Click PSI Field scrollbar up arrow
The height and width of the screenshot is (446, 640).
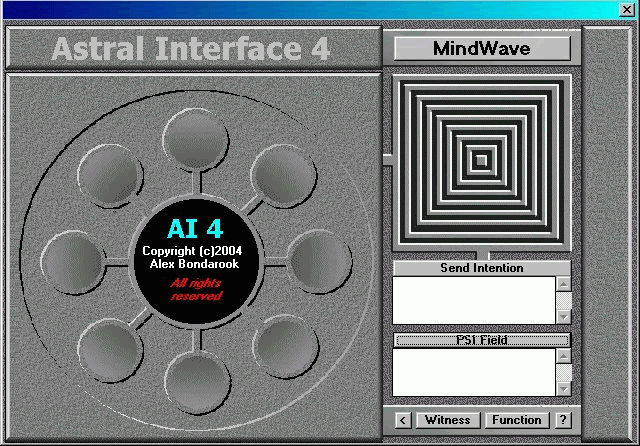pos(564,357)
